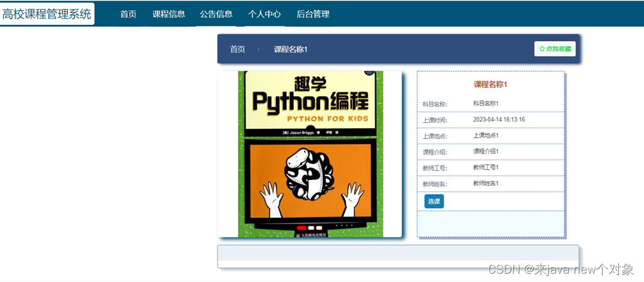The width and height of the screenshot is (644, 282).
Task: Click the timestamp 2023-04-14 16:13:16
Action: click(499, 119)
